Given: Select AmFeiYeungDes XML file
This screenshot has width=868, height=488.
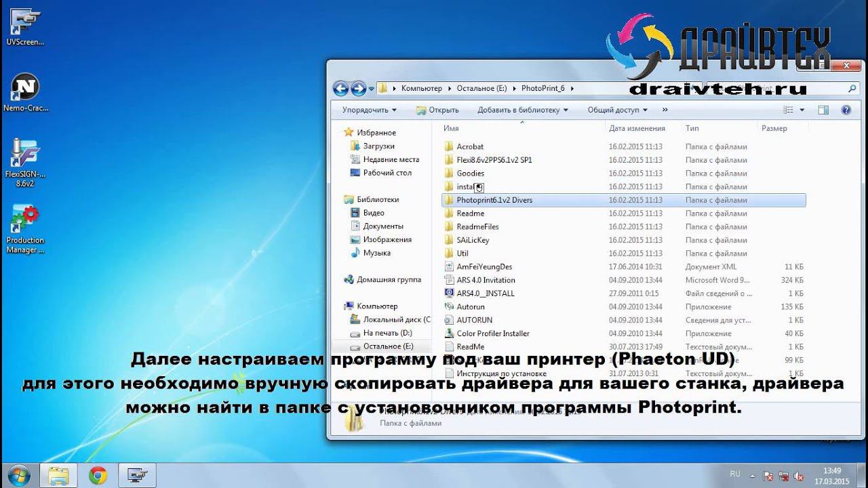Looking at the screenshot, I should point(484,267).
